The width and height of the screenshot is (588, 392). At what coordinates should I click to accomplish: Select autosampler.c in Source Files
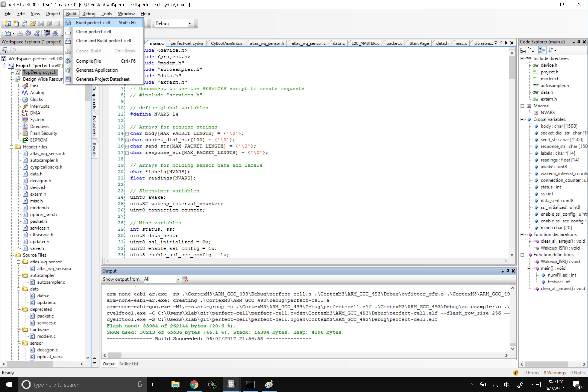(x=51, y=282)
